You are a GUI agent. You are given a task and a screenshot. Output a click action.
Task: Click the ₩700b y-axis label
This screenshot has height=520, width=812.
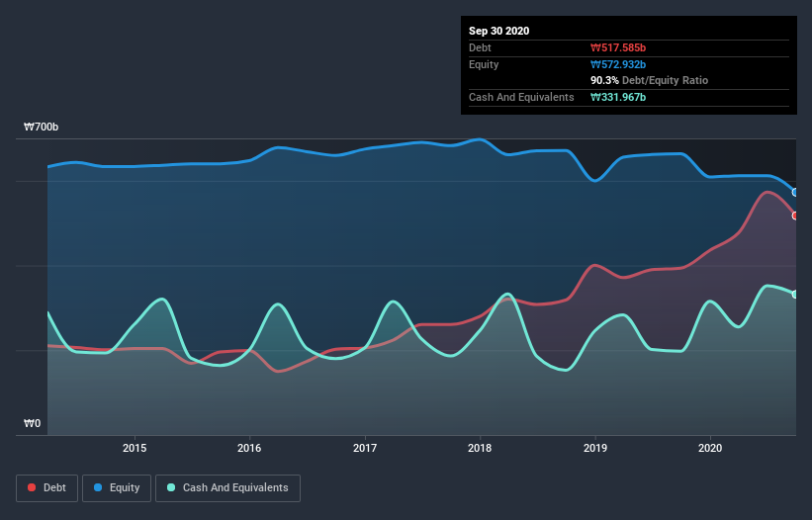(42, 127)
